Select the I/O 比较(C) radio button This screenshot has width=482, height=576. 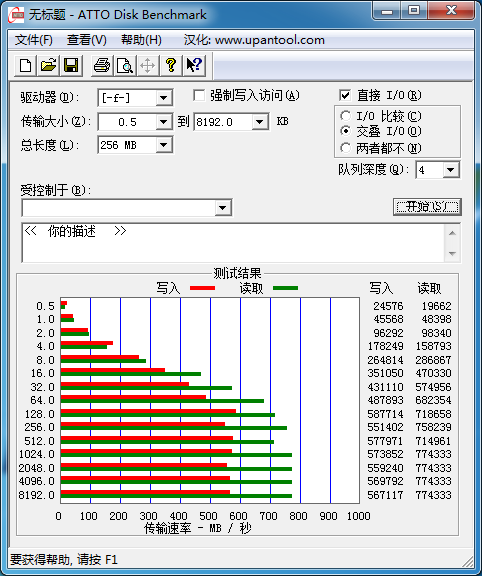(x=345, y=116)
